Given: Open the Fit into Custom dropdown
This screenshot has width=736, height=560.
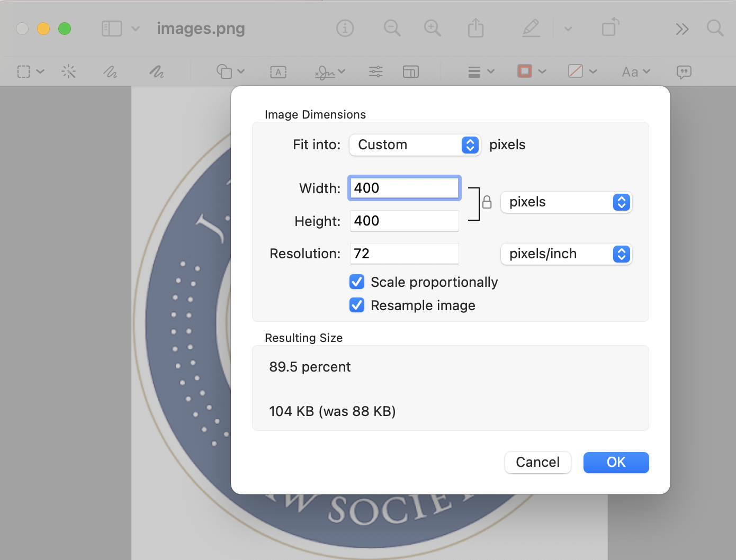Looking at the screenshot, I should [x=415, y=145].
